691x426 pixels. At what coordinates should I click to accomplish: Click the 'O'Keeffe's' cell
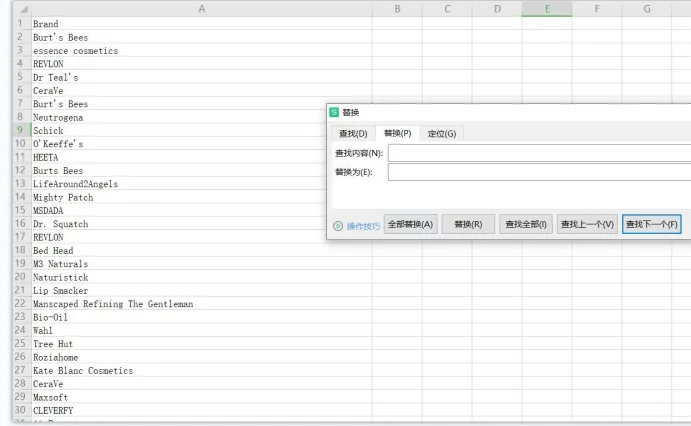(x=178, y=144)
